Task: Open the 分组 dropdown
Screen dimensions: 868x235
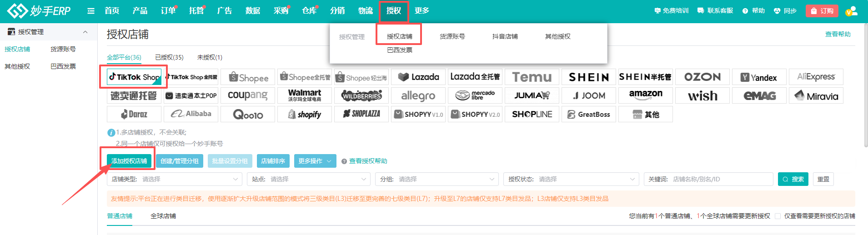Action: click(437, 179)
